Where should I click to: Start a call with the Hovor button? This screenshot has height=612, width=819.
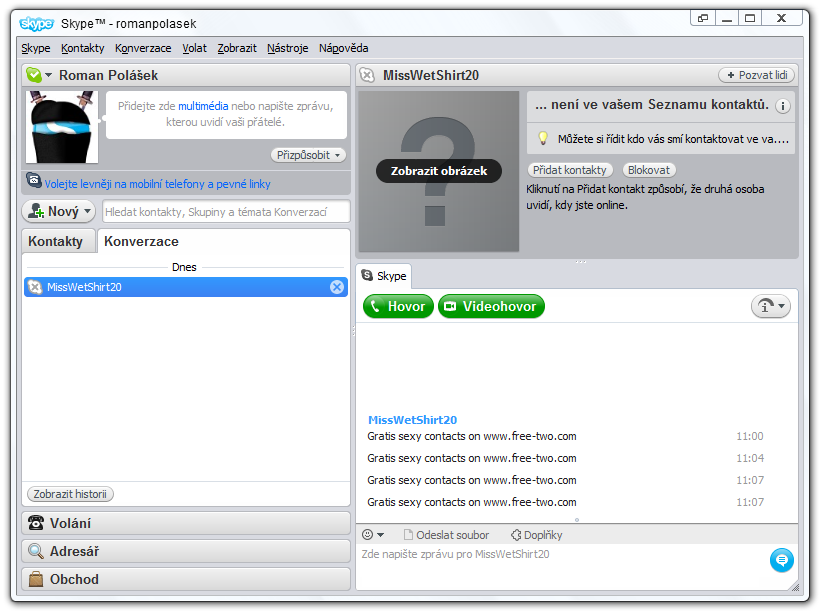click(x=398, y=307)
